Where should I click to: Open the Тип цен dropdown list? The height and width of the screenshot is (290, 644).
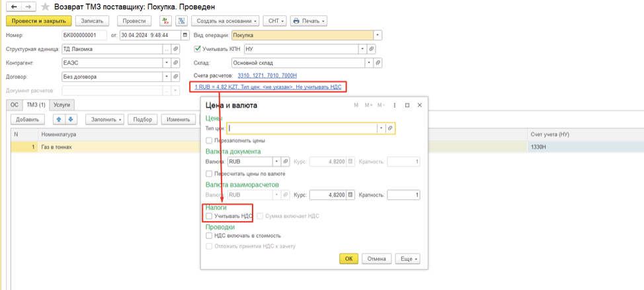pos(381,128)
